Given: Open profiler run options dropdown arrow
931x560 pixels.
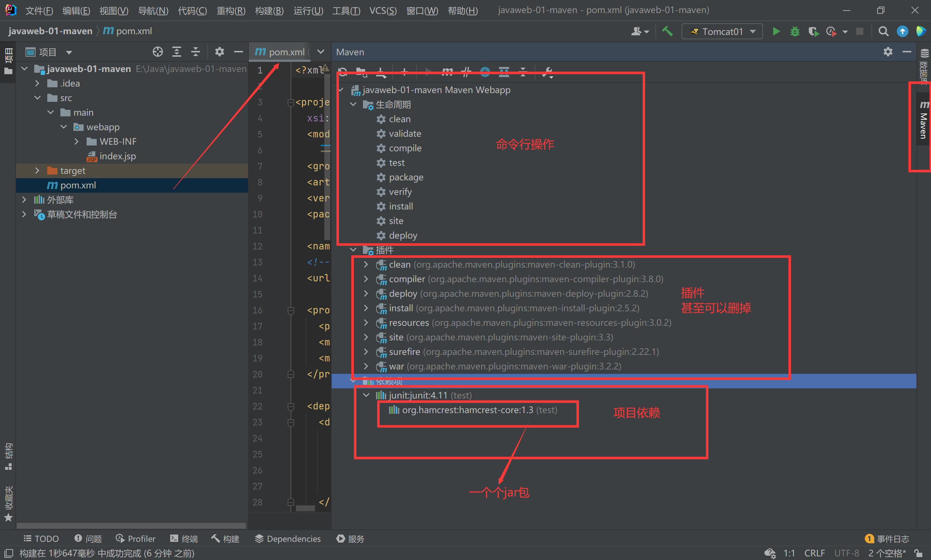Looking at the screenshot, I should 845,32.
